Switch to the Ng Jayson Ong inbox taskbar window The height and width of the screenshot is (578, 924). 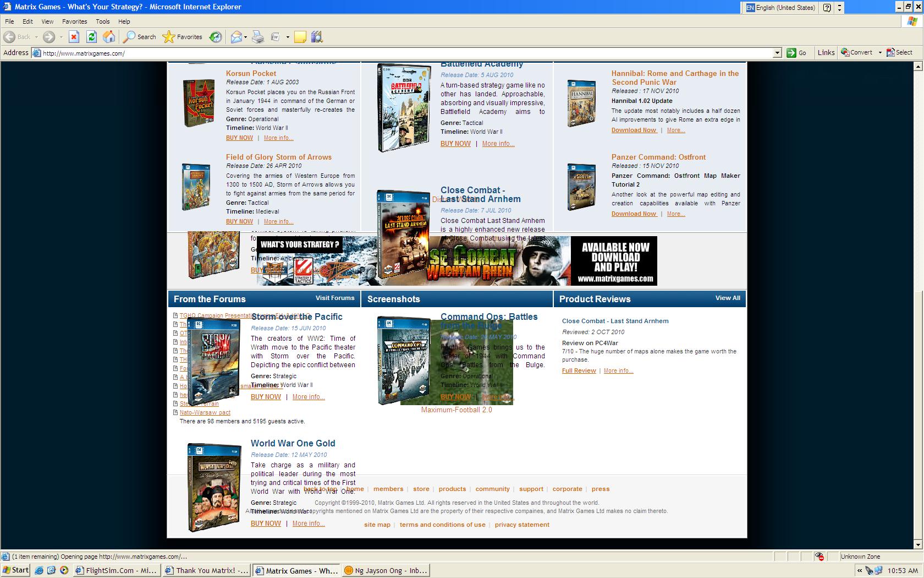click(x=386, y=570)
